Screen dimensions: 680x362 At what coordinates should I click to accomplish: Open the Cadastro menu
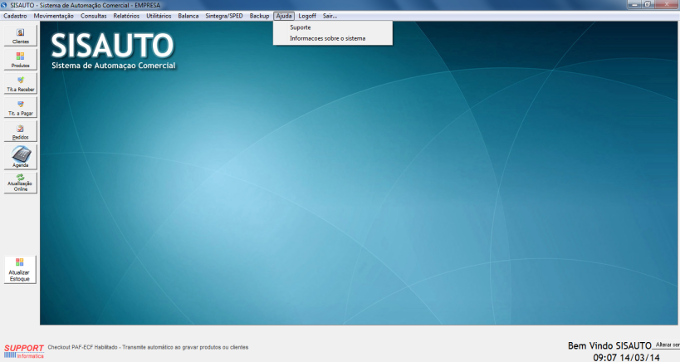[15, 16]
